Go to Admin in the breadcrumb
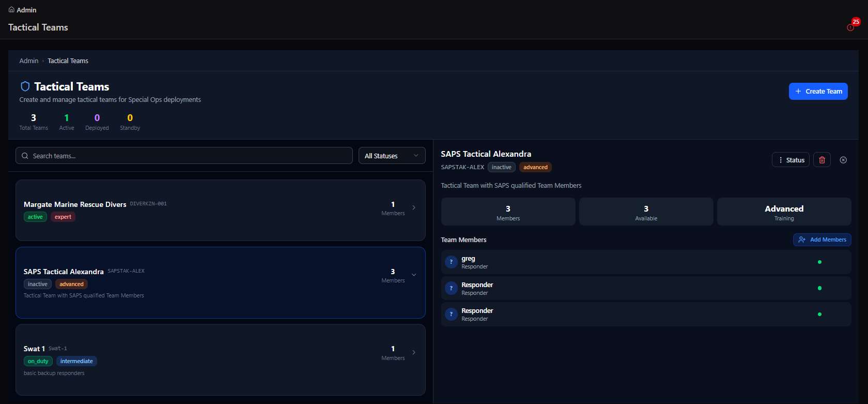 click(29, 61)
